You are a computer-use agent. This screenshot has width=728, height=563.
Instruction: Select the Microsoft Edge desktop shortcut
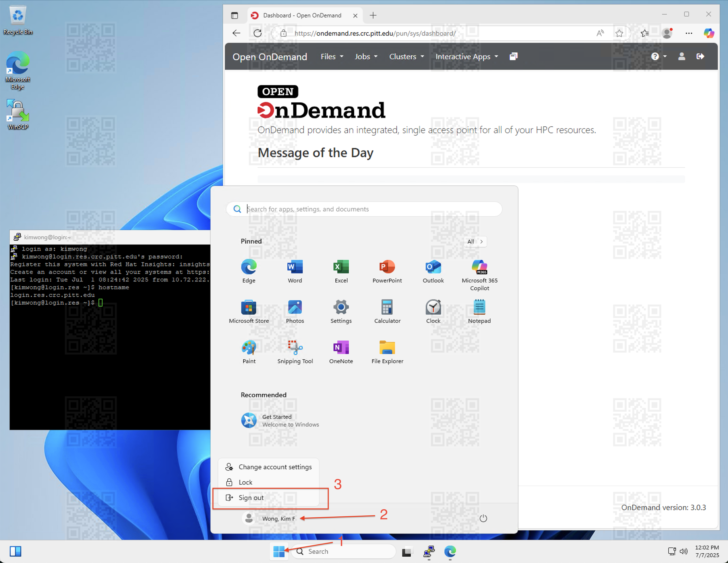(x=18, y=70)
